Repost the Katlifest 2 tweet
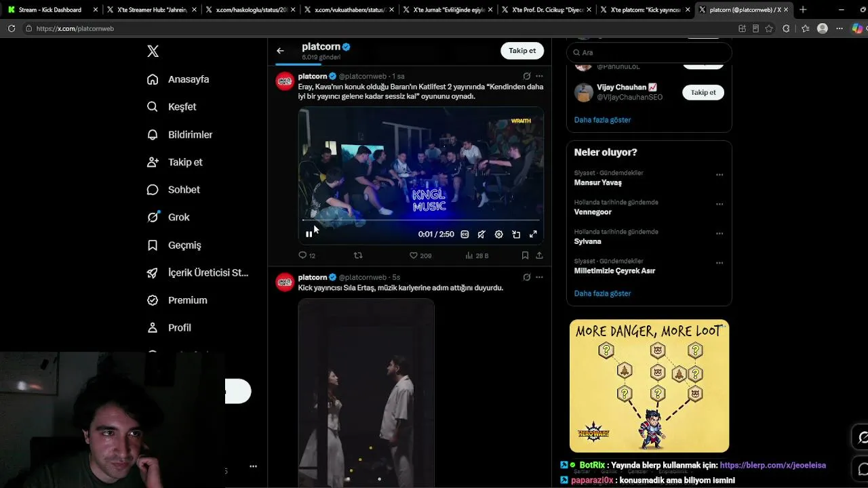 click(358, 256)
